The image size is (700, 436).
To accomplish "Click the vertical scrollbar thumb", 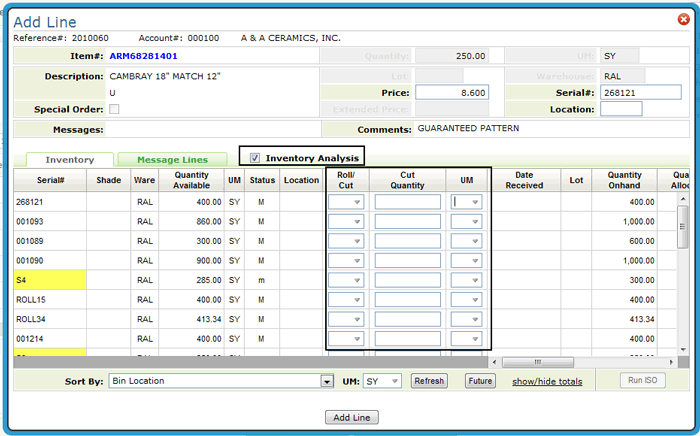I will pyautogui.click(x=683, y=227).
